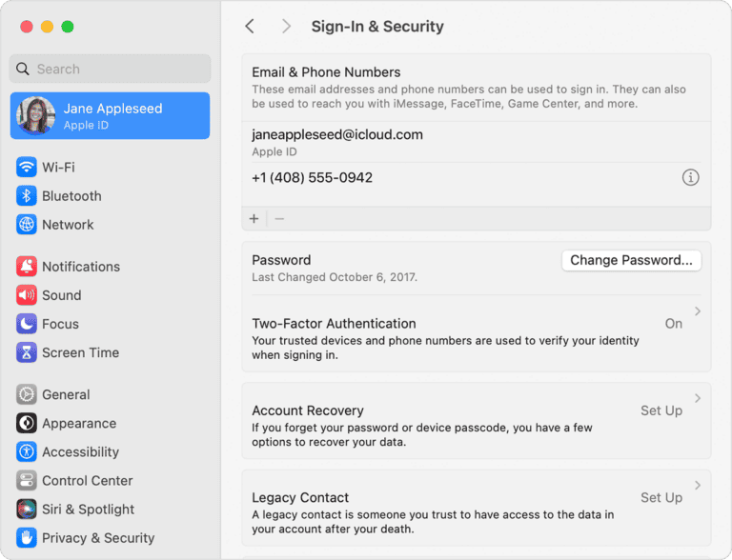Click the Two-Factor Authentication title
Image resolution: width=732 pixels, height=560 pixels.
click(334, 324)
